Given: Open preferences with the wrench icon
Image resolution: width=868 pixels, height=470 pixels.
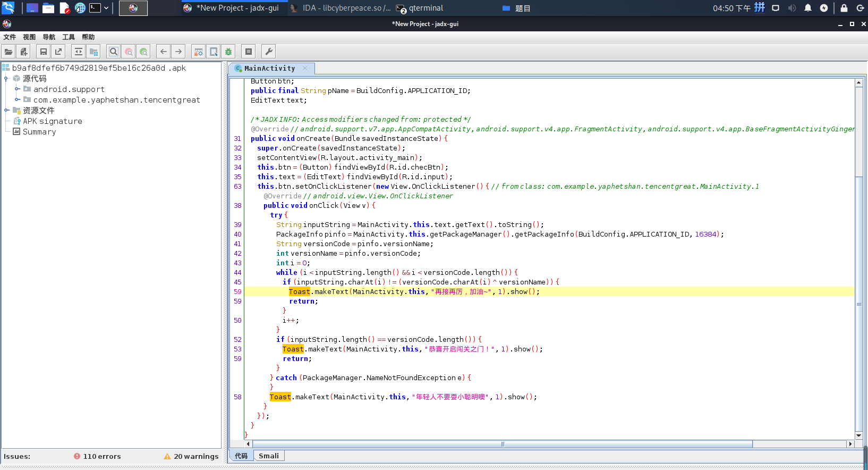Looking at the screenshot, I should 269,52.
